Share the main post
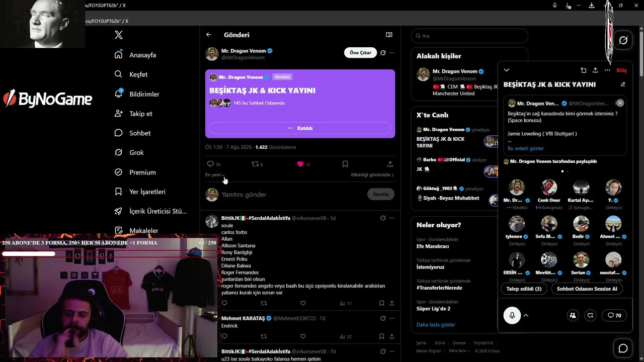The height and width of the screenshot is (362, 644). [x=390, y=164]
